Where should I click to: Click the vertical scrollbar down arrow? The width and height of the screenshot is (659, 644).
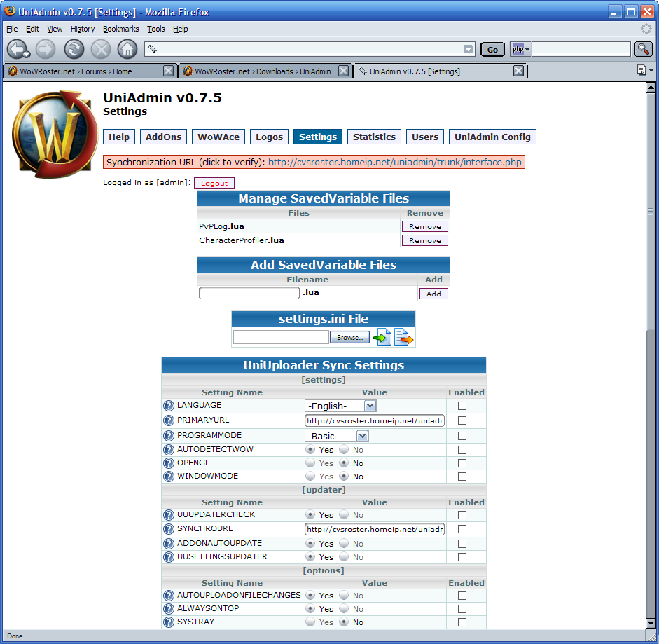[x=651, y=623]
